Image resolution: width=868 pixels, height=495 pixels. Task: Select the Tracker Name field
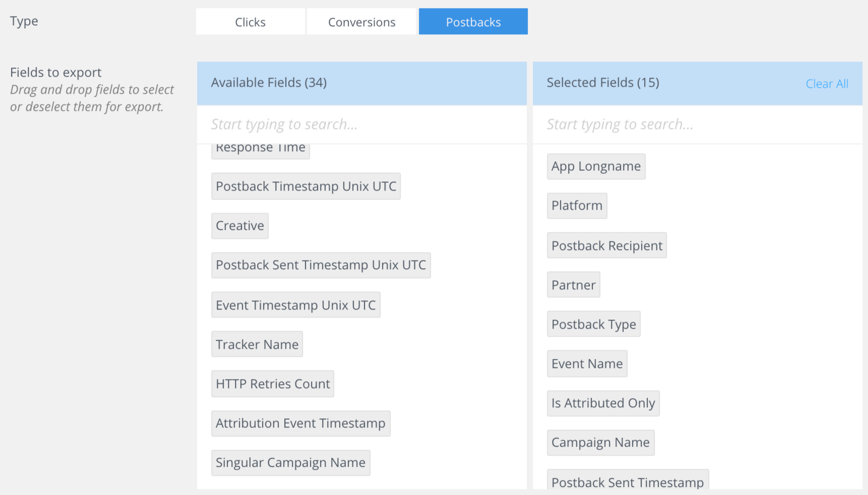click(x=257, y=344)
